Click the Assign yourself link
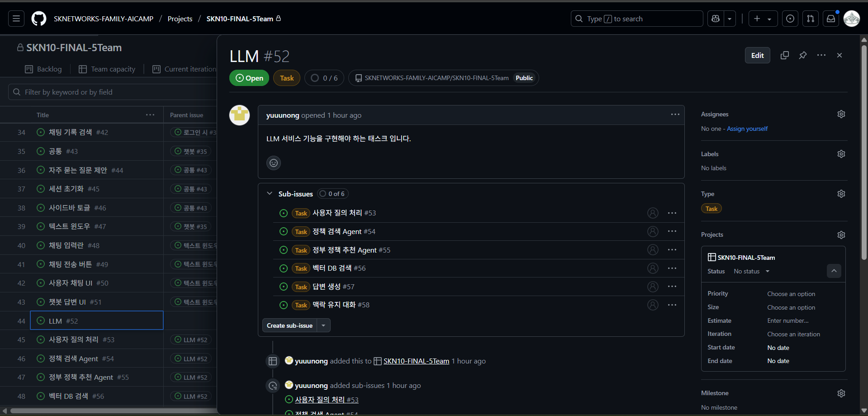The width and height of the screenshot is (868, 416). click(x=747, y=129)
